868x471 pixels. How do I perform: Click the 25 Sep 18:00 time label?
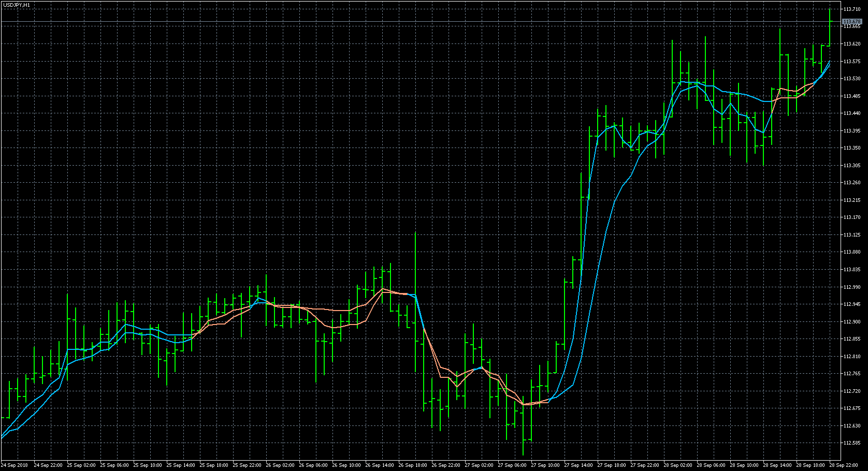[x=214, y=465]
